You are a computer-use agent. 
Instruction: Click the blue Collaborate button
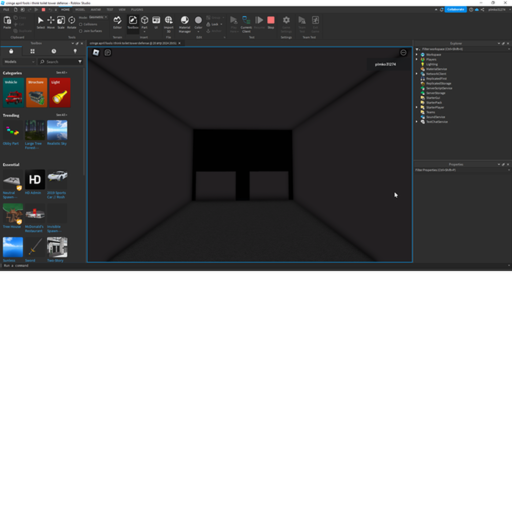[456, 10]
